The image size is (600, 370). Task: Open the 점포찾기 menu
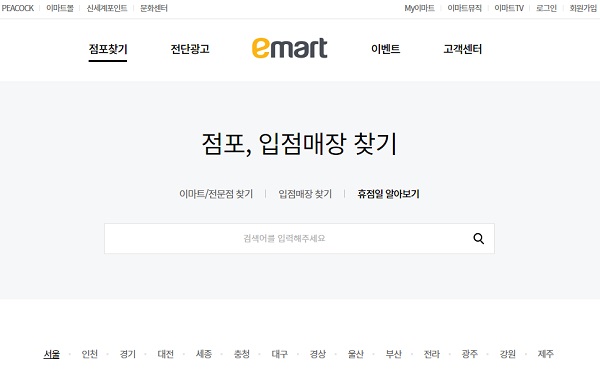click(x=108, y=49)
